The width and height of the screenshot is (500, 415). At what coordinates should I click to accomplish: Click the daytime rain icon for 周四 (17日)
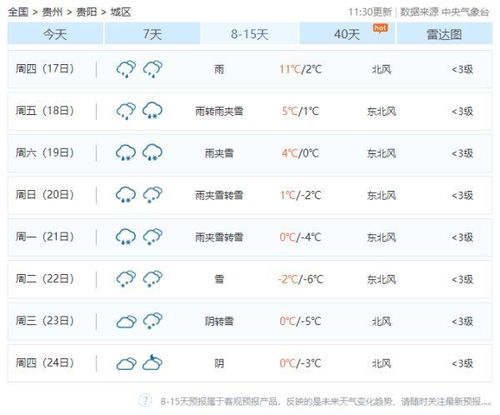126,69
